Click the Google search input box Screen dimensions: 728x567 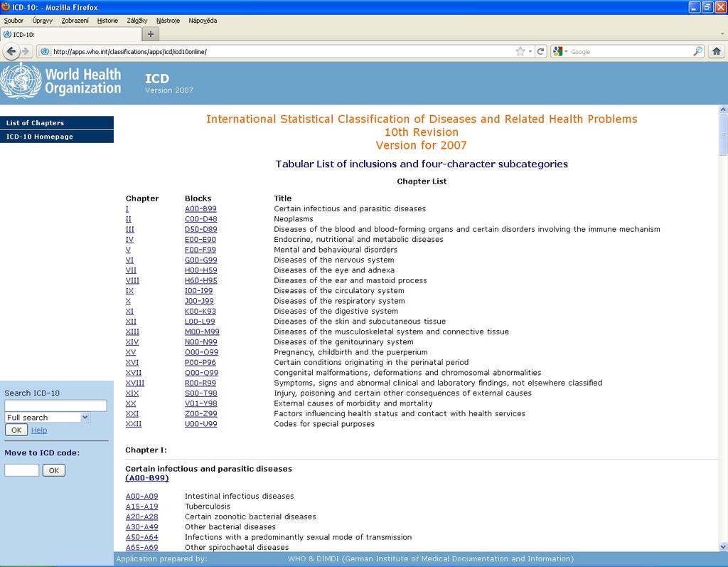(x=631, y=52)
